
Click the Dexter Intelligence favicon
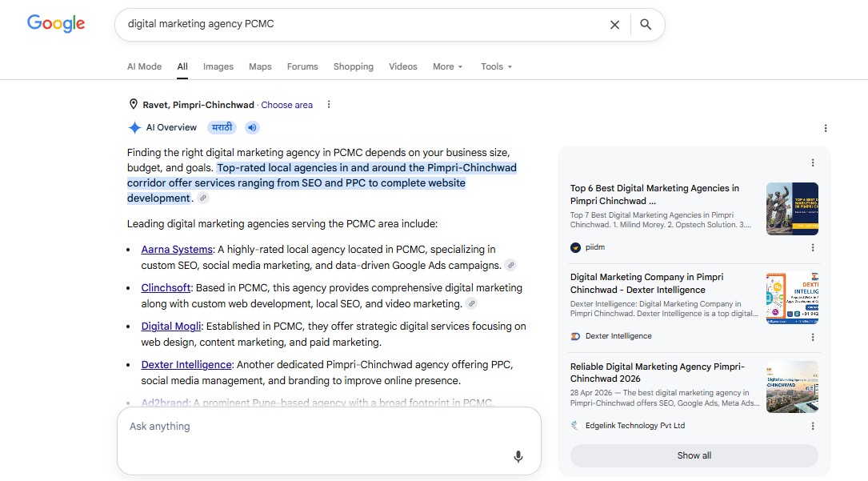(x=576, y=336)
